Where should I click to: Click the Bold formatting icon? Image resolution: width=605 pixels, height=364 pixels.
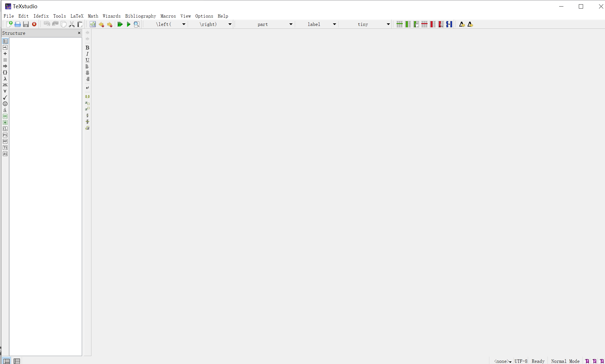pyautogui.click(x=87, y=48)
